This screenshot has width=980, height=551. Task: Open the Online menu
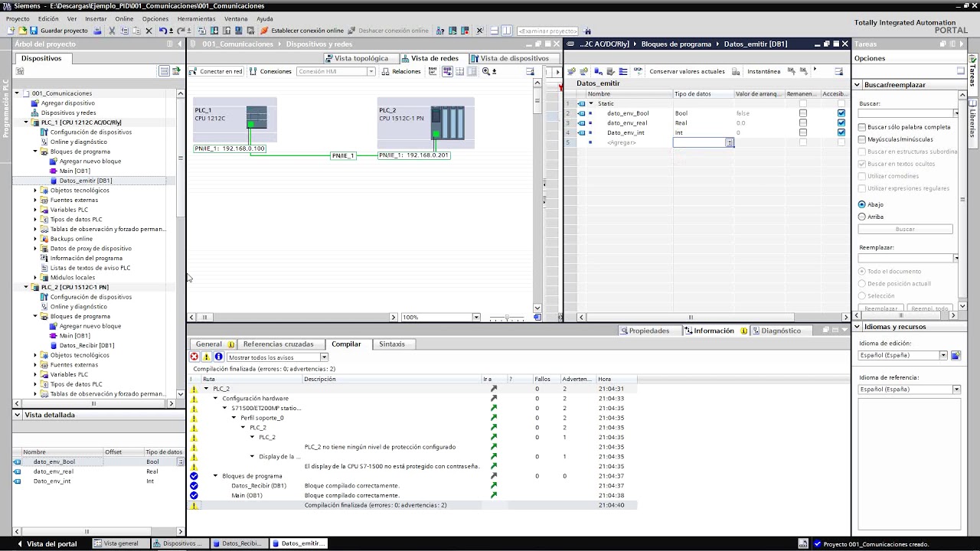(x=124, y=18)
